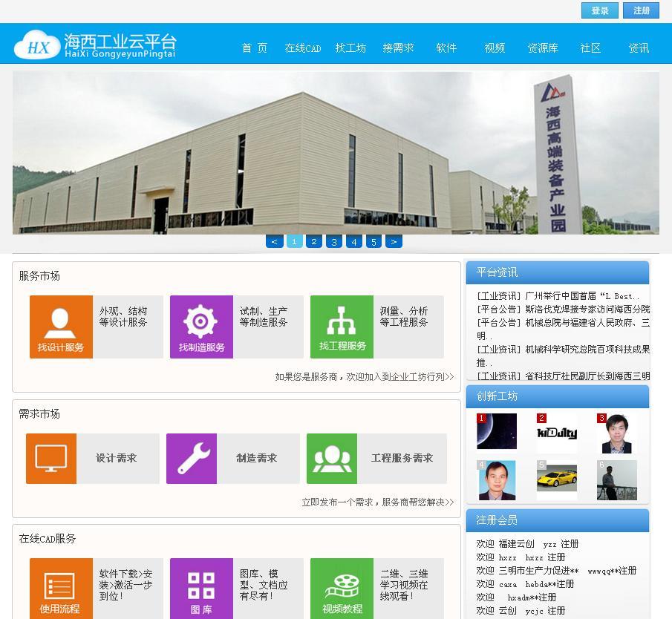672x619 pixels.
Task: Click the 登录 login button
Action: pyautogui.click(x=600, y=10)
